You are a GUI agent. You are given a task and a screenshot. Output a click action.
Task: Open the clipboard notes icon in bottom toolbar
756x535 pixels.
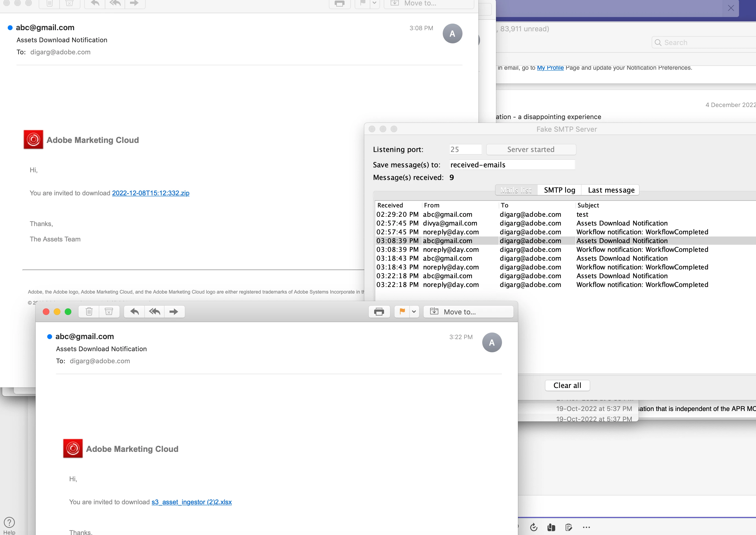[x=569, y=527]
